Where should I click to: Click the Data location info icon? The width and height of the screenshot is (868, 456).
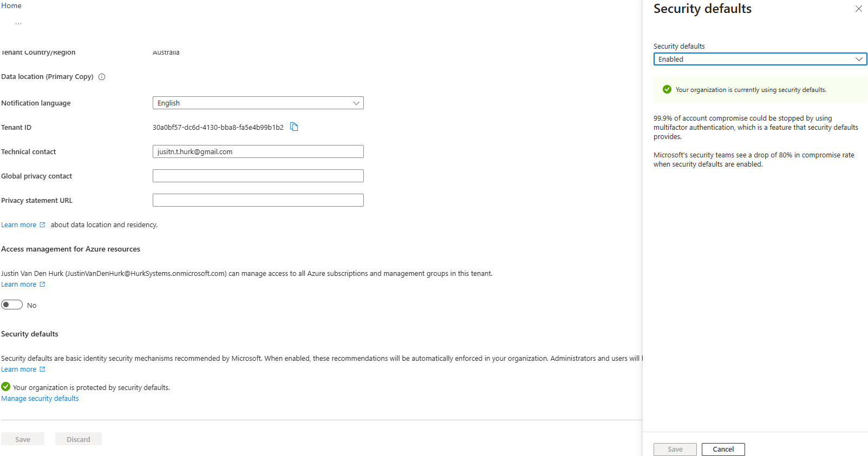102,77
